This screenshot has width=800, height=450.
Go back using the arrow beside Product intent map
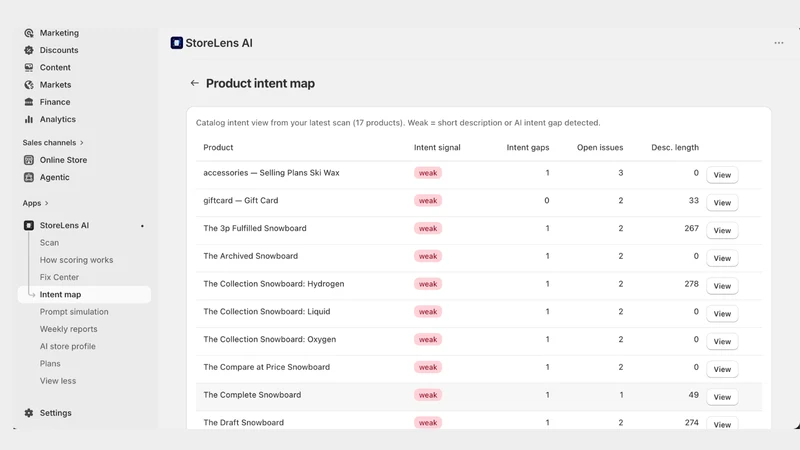pyautogui.click(x=194, y=83)
